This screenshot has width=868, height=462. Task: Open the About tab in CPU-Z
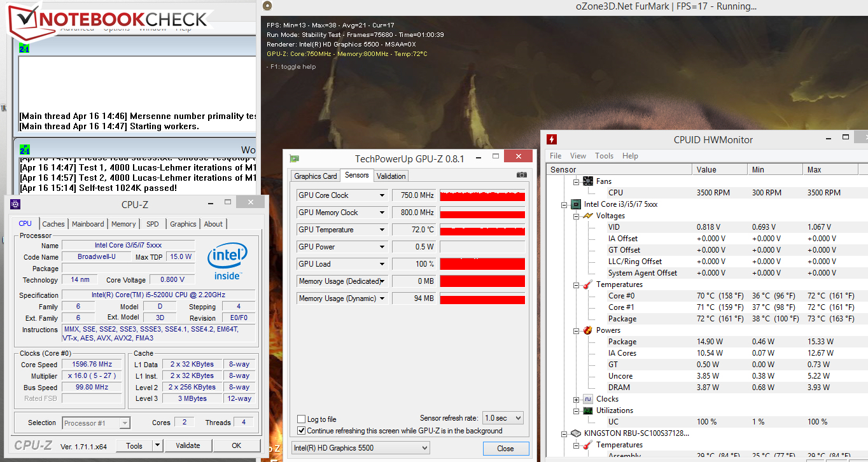213,224
